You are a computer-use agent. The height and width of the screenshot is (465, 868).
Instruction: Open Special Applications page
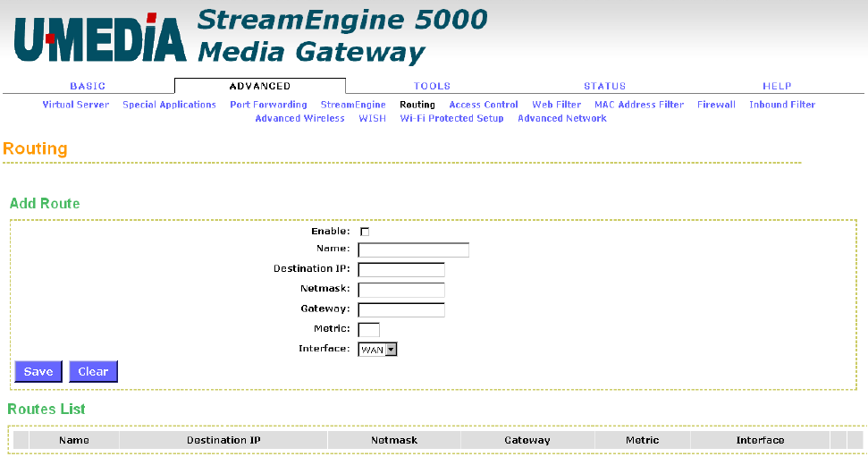[x=169, y=104]
